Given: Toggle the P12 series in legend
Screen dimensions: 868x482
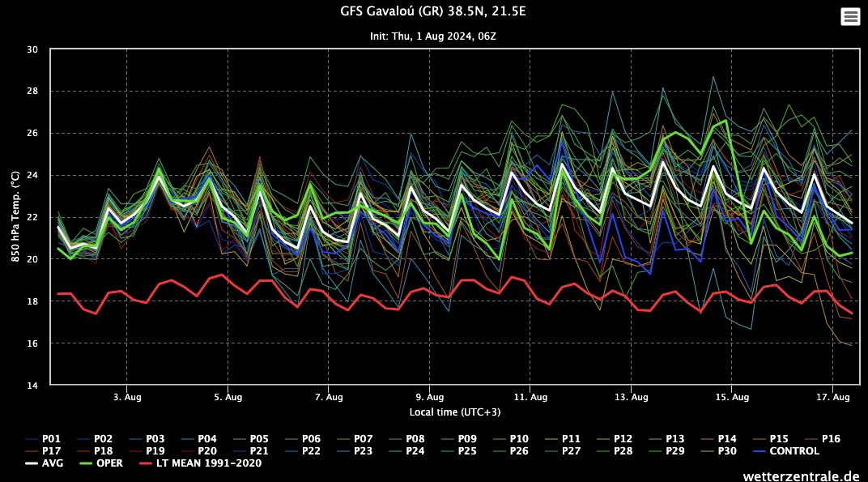Looking at the screenshot, I should 623,439.
